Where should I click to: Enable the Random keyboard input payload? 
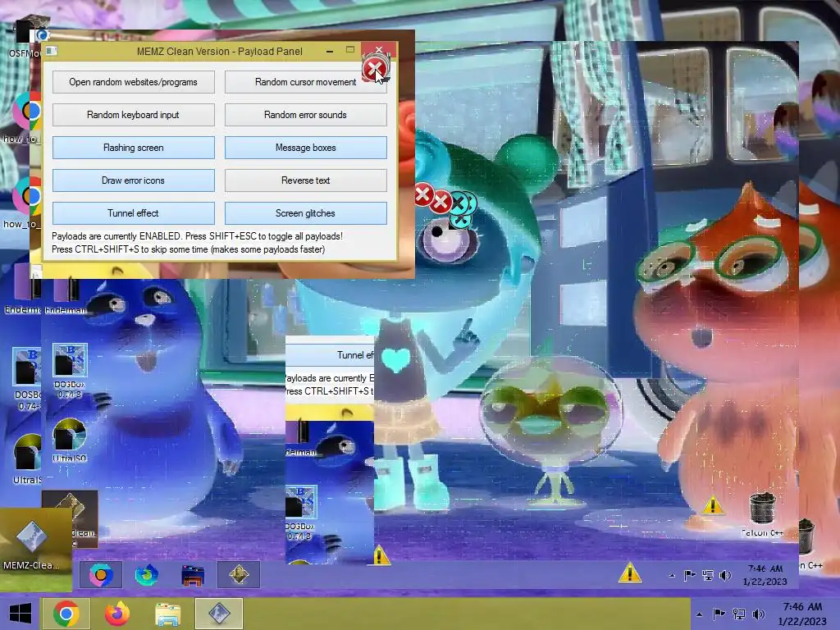[134, 115]
